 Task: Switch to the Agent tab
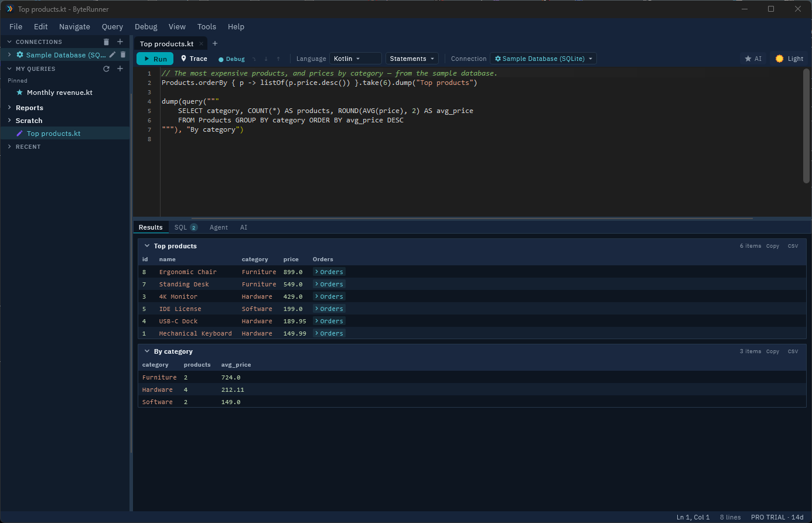pos(219,227)
